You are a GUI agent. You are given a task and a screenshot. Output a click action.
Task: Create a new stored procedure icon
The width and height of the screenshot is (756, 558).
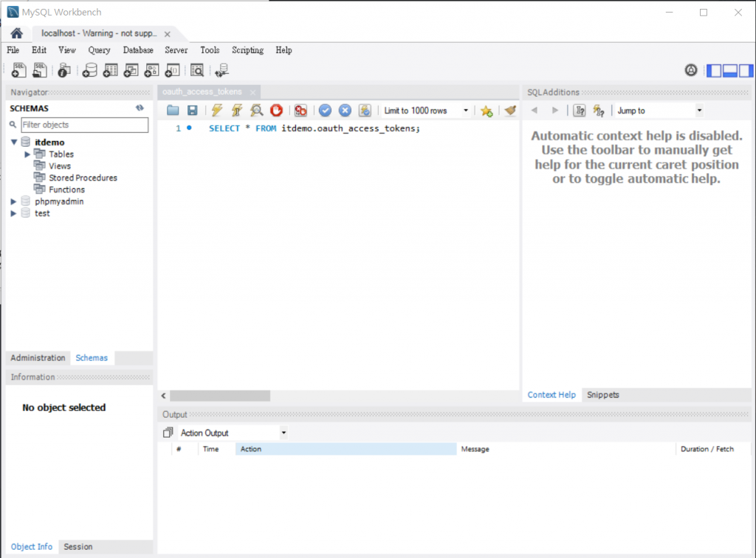152,70
